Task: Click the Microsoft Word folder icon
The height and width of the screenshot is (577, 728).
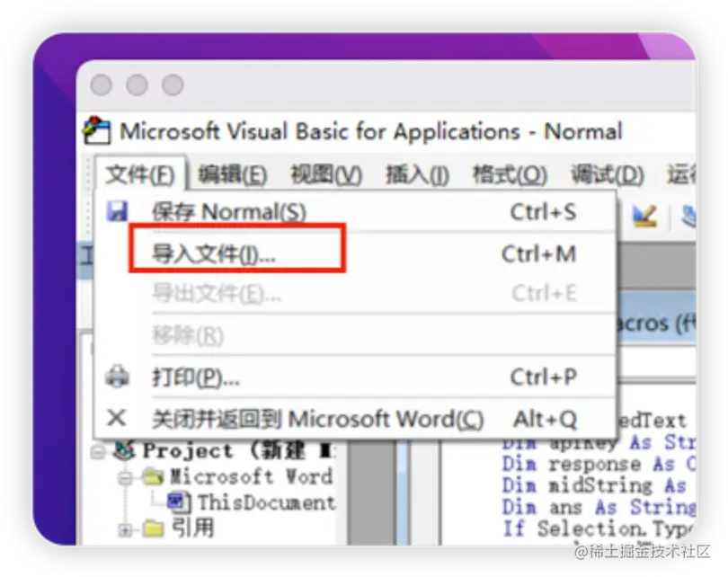Action: click(x=153, y=476)
